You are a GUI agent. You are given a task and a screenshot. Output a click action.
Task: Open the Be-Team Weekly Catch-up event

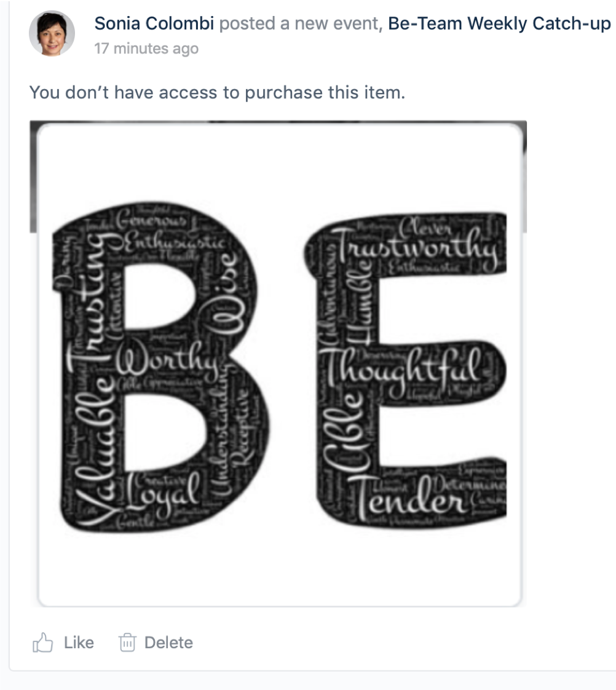pyautogui.click(x=499, y=23)
